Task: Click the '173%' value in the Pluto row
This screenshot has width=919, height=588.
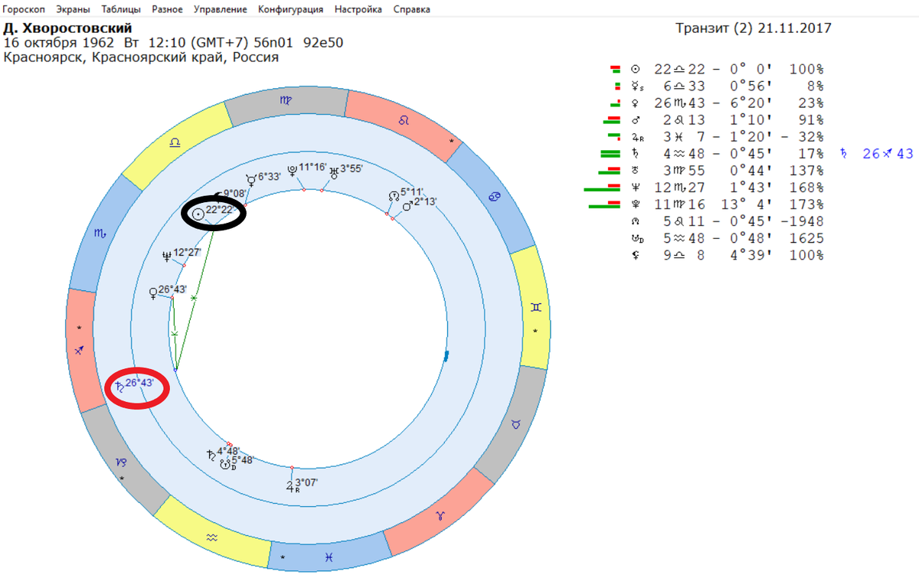Action: (x=808, y=204)
